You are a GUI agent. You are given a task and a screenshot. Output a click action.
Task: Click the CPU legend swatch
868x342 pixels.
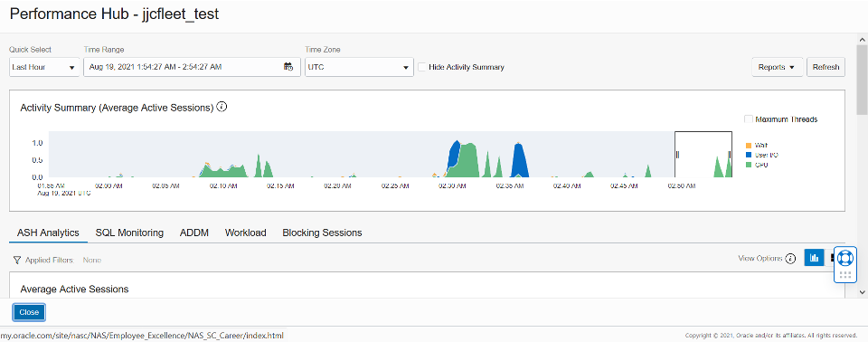click(749, 165)
